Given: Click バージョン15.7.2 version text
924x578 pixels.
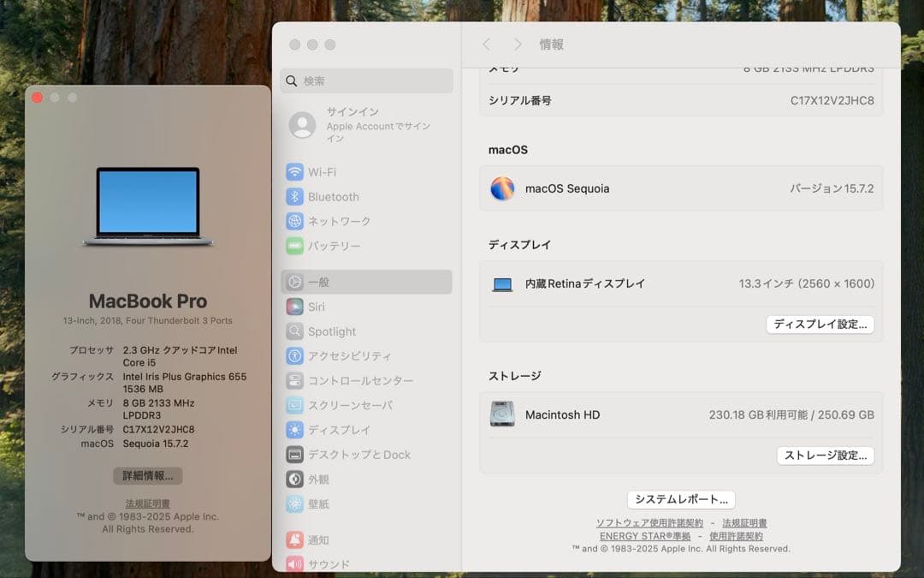Looking at the screenshot, I should click(832, 188).
